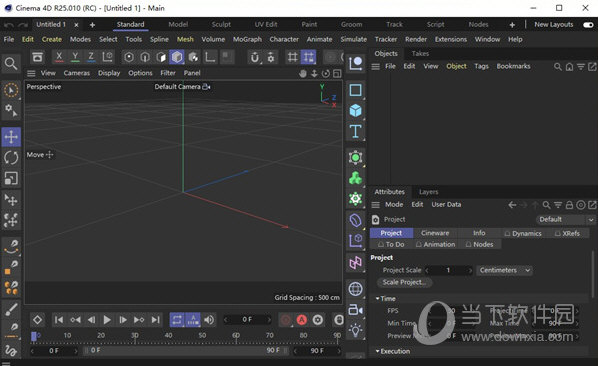Play the animation forward
This screenshot has width=598, height=366.
click(x=107, y=319)
